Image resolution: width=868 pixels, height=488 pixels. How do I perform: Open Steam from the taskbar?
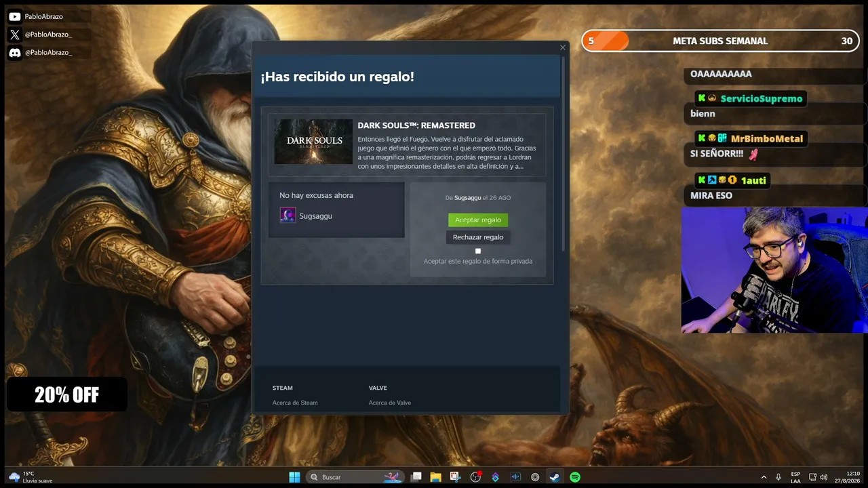555,477
